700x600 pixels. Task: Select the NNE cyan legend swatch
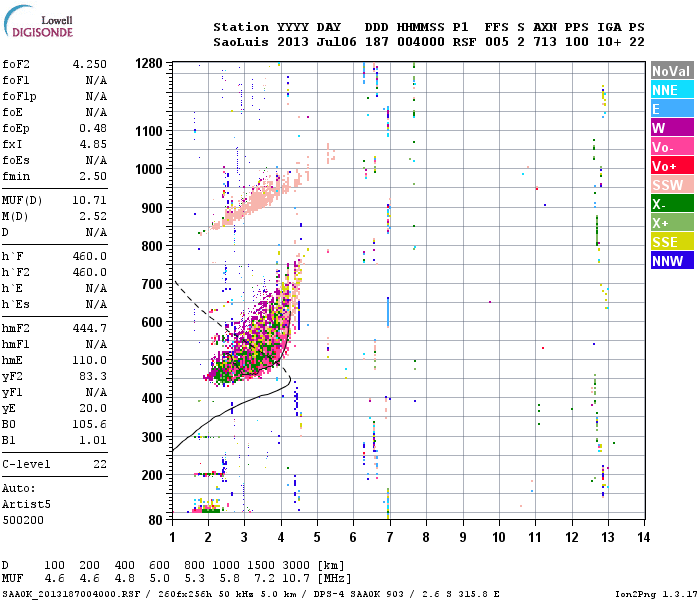click(672, 90)
